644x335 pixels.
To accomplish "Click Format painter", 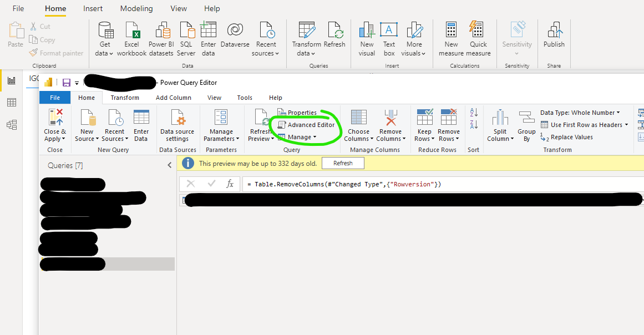I will 56,53.
